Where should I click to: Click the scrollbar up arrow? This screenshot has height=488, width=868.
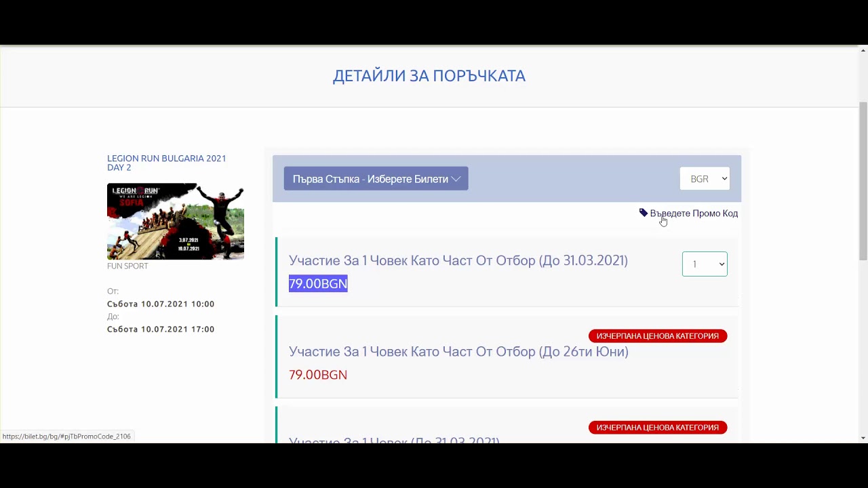[x=863, y=51]
